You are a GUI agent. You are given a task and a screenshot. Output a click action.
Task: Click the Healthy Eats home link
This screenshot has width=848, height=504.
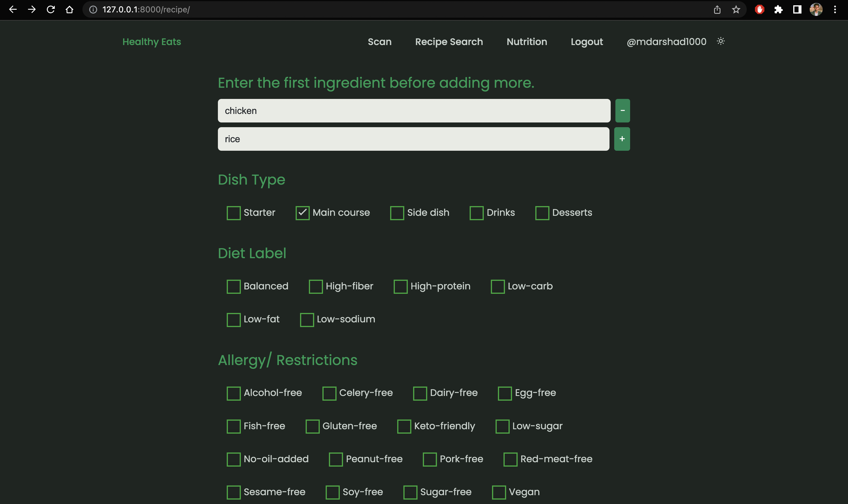[151, 42]
